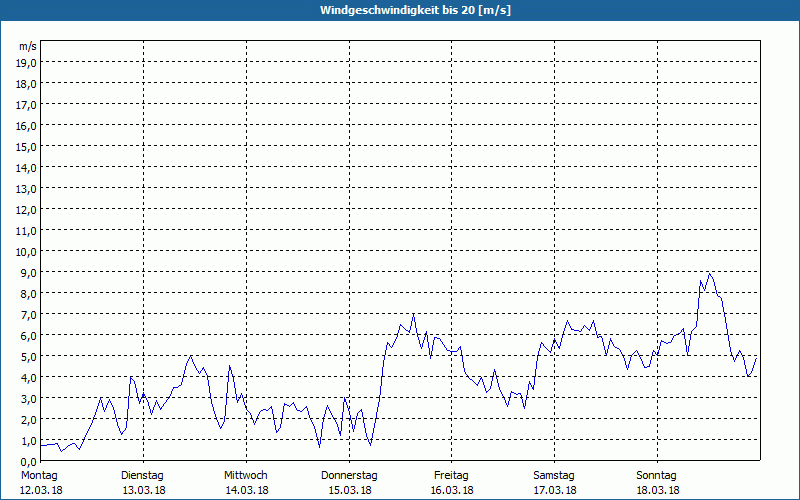Click the '12,0' y-axis value

click(x=27, y=210)
